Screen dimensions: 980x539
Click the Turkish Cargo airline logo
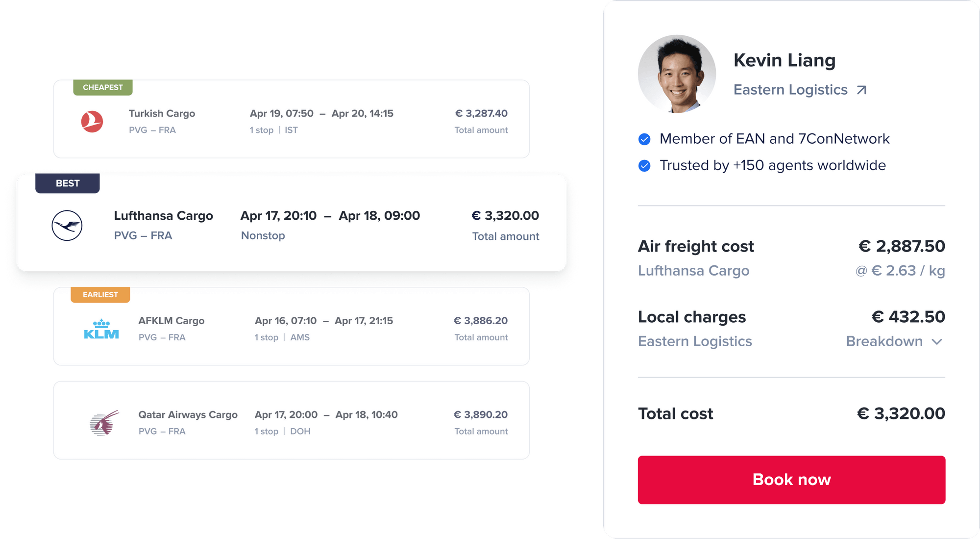92,122
